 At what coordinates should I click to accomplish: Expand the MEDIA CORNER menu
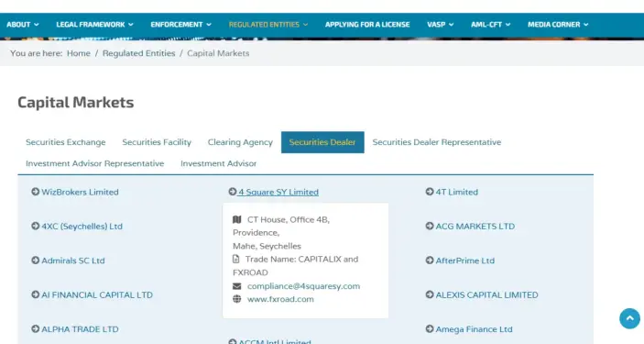[558, 25]
